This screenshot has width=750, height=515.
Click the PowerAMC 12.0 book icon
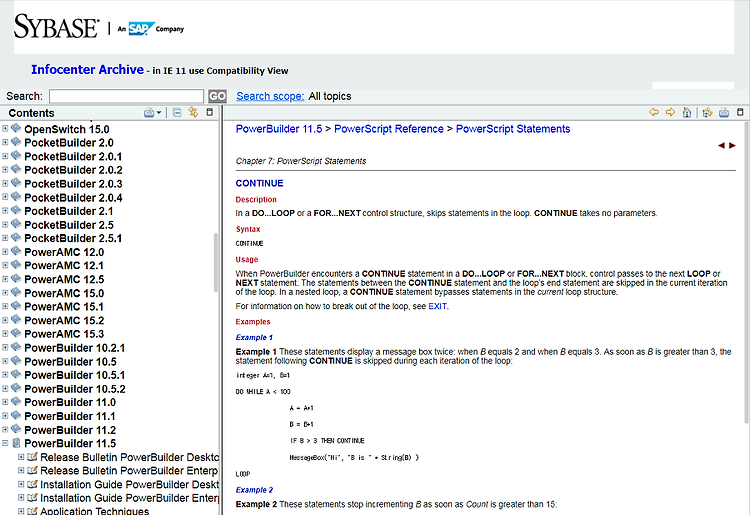pyautogui.click(x=16, y=251)
